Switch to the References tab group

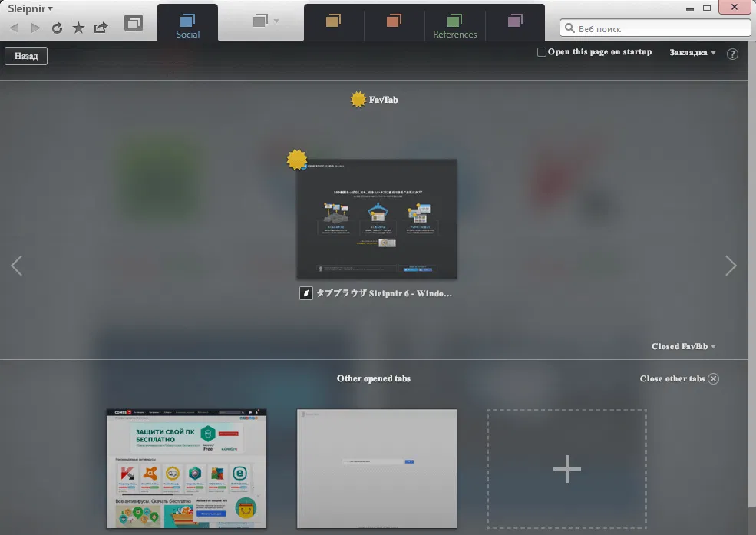coord(454,23)
